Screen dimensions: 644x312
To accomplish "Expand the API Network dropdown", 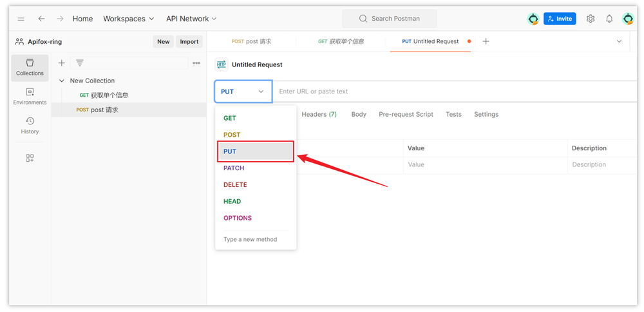I will 191,19.
